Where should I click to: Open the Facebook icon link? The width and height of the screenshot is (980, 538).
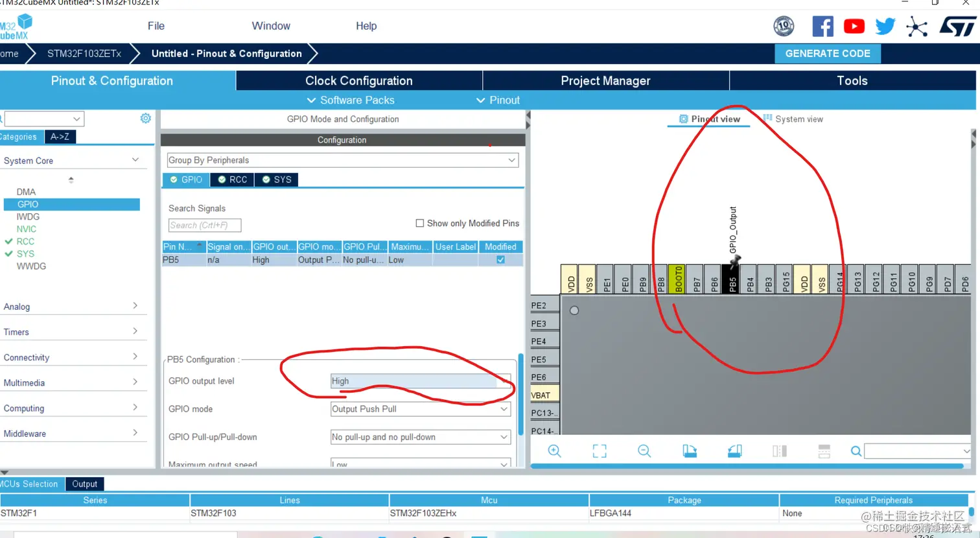tap(822, 27)
